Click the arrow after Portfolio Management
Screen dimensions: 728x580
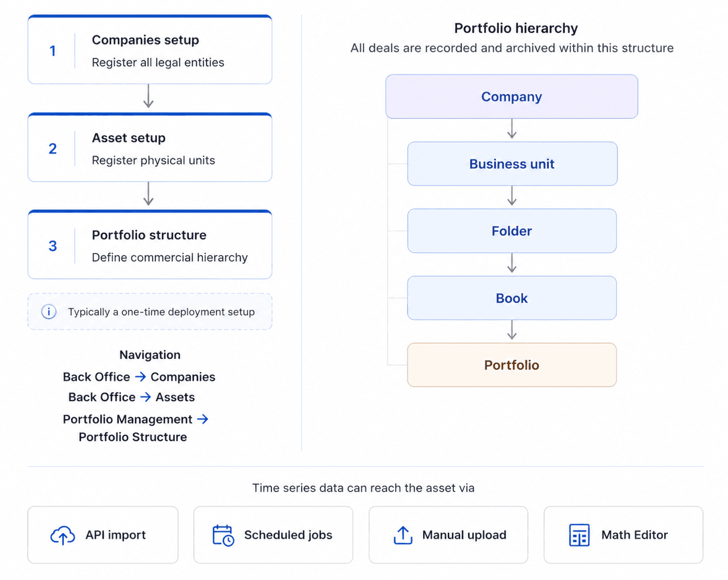click(203, 419)
